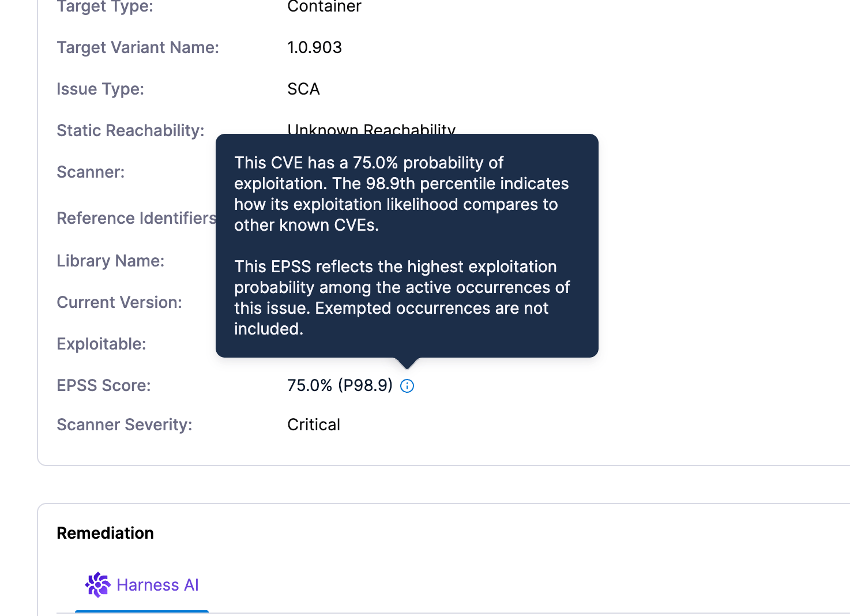Image resolution: width=850 pixels, height=616 pixels.
Task: Click the Library Name field label
Action: click(x=111, y=261)
